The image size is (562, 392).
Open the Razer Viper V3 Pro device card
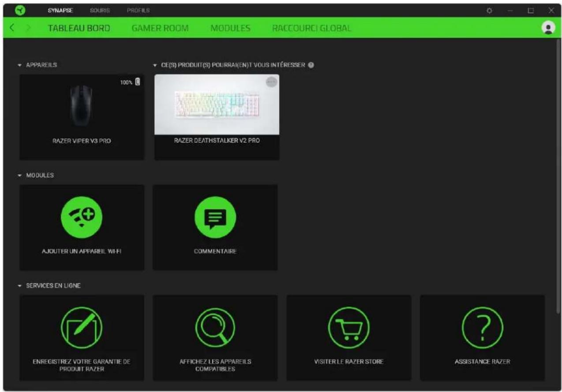pyautogui.click(x=82, y=117)
